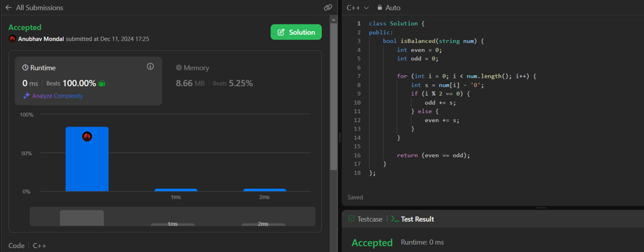Click the '0 ms' runtime value
644x252 pixels.
30,83
